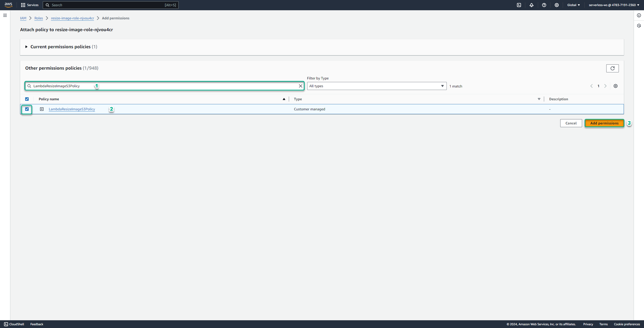Click the Roles breadcrumb navigation link
The image size is (644, 328).
[38, 18]
